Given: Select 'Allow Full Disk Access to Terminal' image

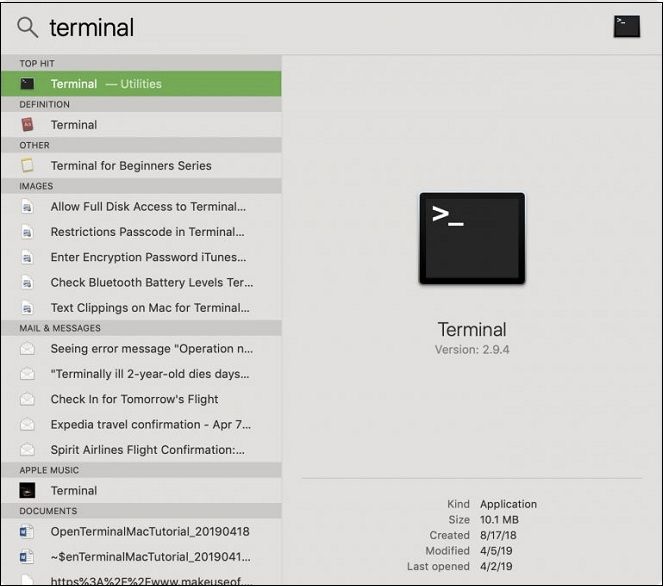Looking at the screenshot, I should (141, 207).
